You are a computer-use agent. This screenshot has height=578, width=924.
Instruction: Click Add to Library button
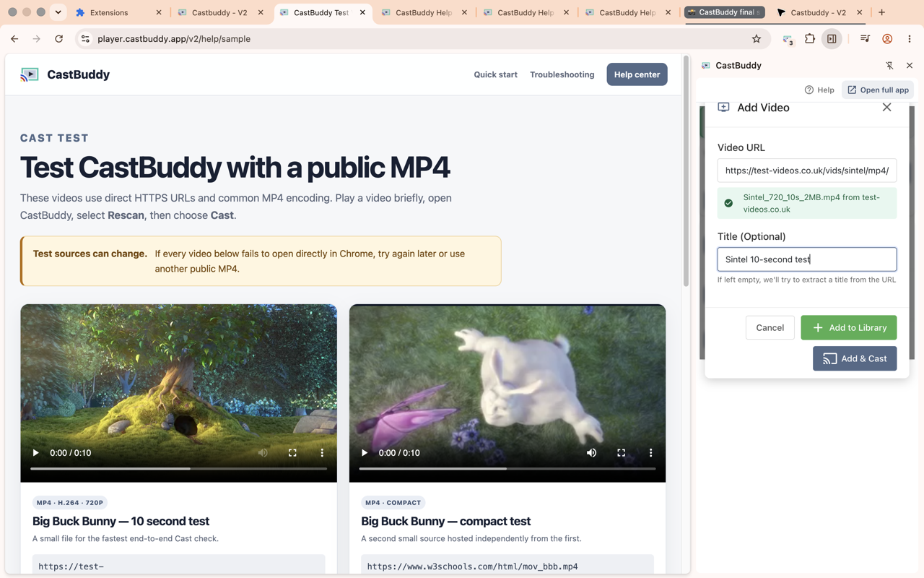tap(849, 328)
